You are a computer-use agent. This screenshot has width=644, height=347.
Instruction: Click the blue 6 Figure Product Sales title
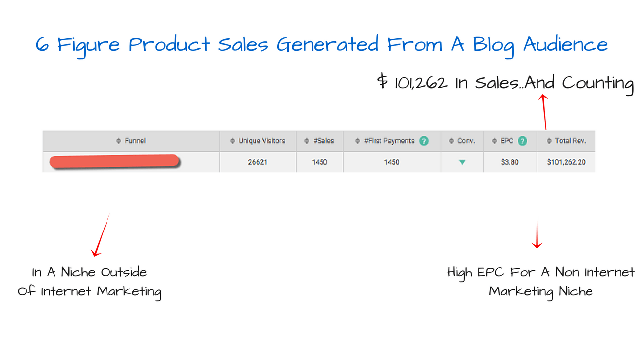(x=322, y=45)
